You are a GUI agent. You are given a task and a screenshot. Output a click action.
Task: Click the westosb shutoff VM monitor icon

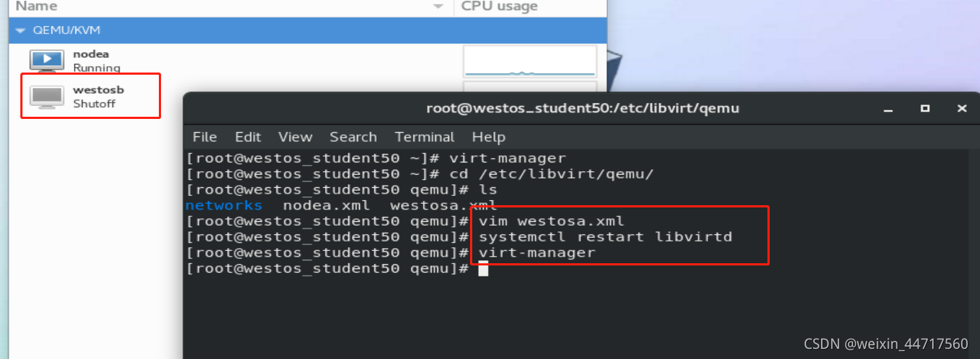click(47, 96)
